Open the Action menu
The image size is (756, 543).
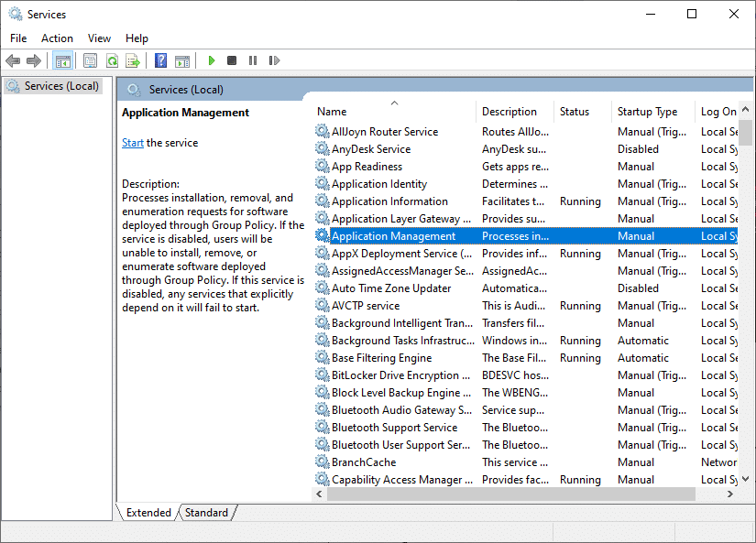coord(57,38)
